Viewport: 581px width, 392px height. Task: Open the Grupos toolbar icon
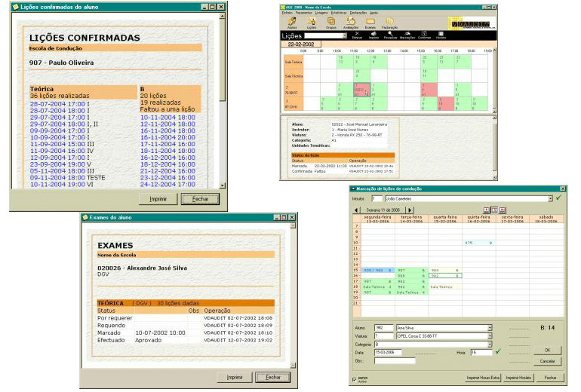pos(331,22)
